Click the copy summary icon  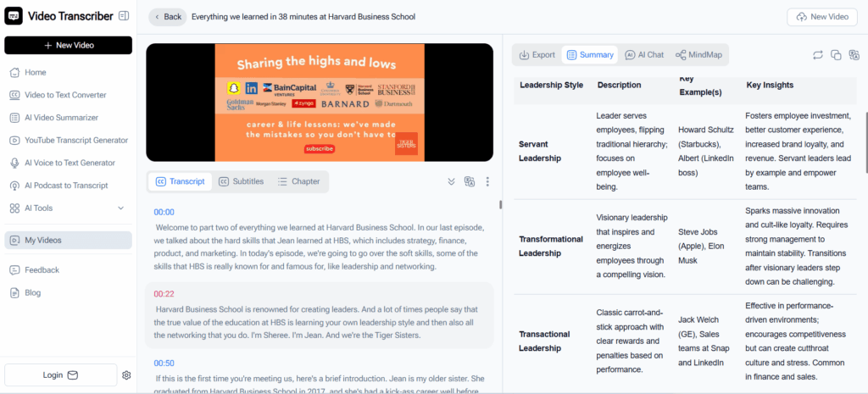[x=836, y=55]
